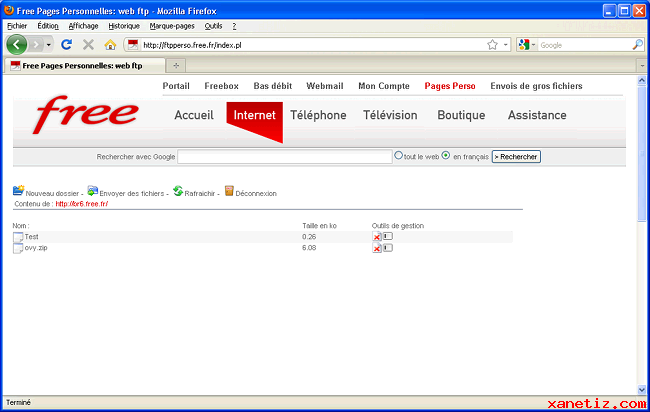Image resolution: width=650 pixels, height=412 pixels.
Task: Bookmark this page with the star icon
Action: (x=492, y=45)
